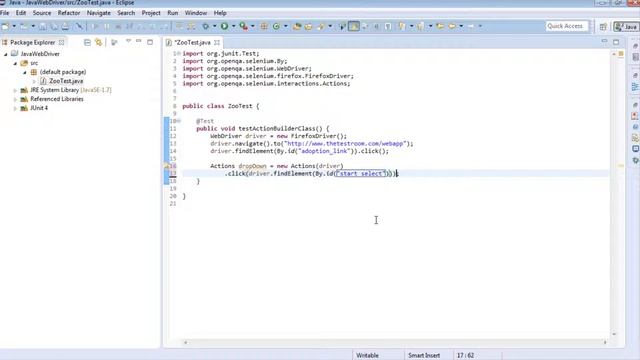Maximize the Package Explorer view
640x360 pixels.
[x=150, y=42]
